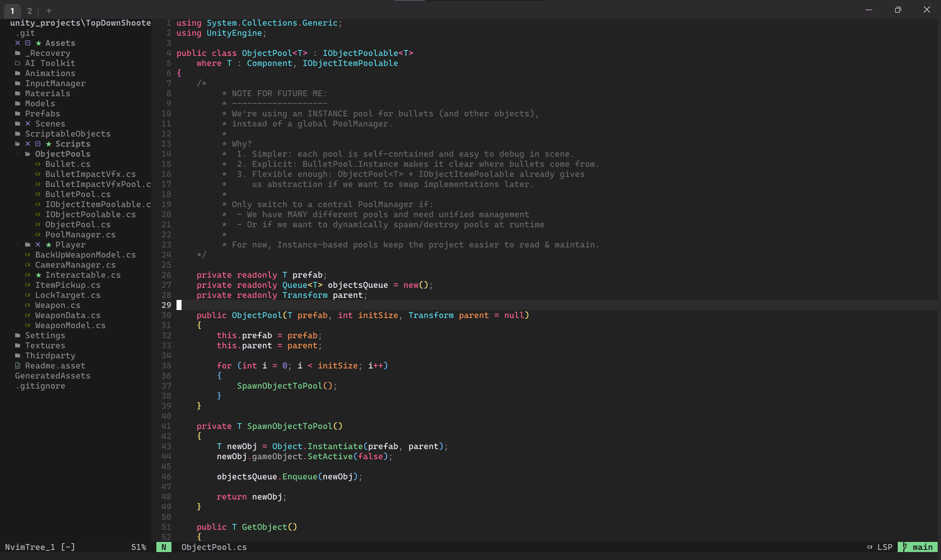Image resolution: width=941 pixels, height=560 pixels.
Task: Expand the .git folder
Action: click(25, 33)
